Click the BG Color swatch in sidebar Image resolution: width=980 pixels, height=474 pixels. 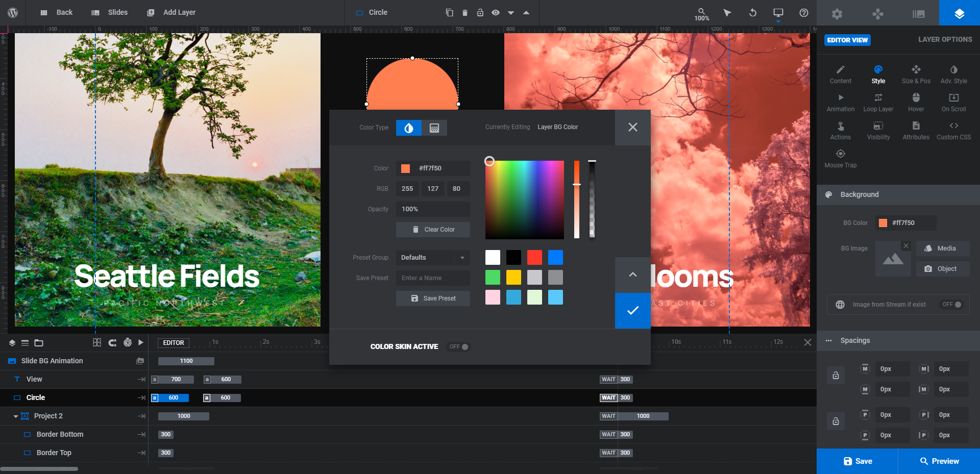(883, 223)
